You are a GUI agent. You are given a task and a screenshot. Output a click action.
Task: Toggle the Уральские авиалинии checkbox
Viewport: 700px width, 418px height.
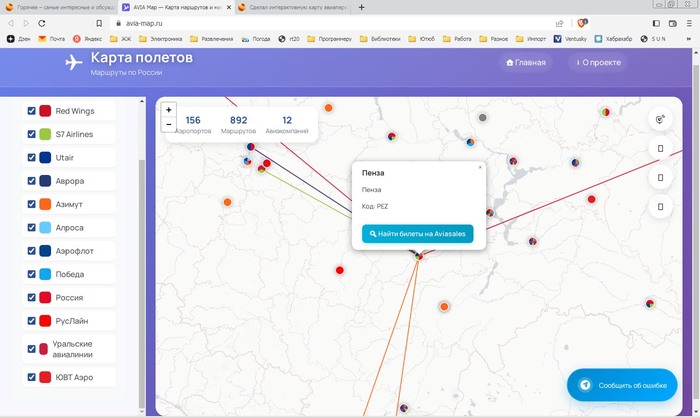[32, 349]
